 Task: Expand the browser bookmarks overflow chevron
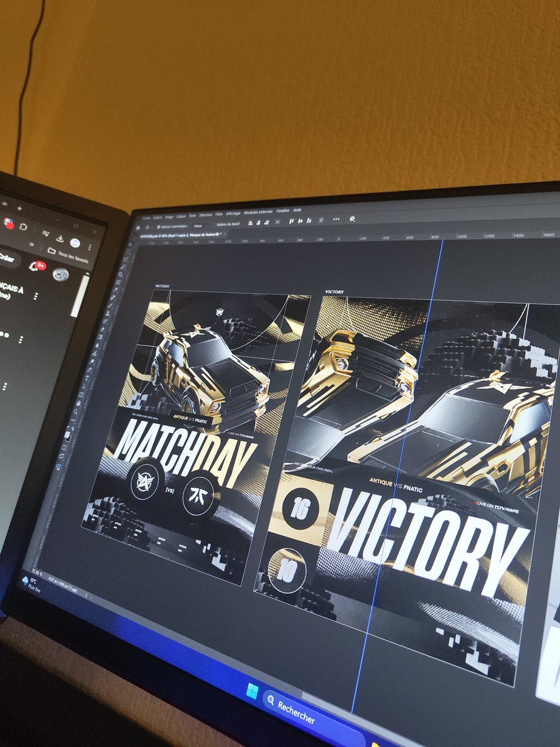click(32, 245)
